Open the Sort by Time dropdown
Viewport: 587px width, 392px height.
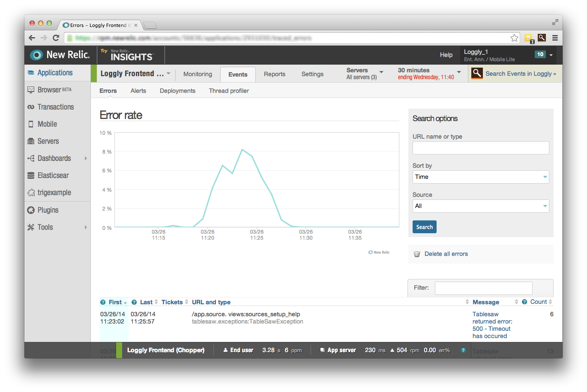[x=480, y=177]
